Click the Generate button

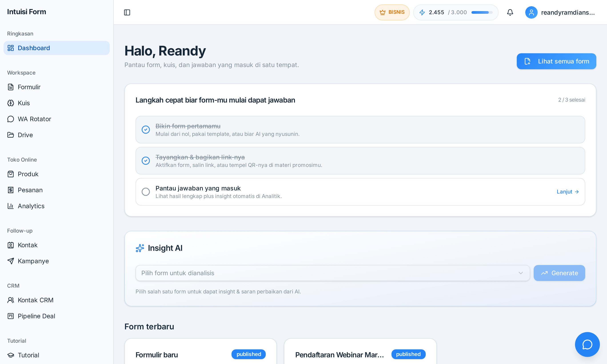click(559, 273)
